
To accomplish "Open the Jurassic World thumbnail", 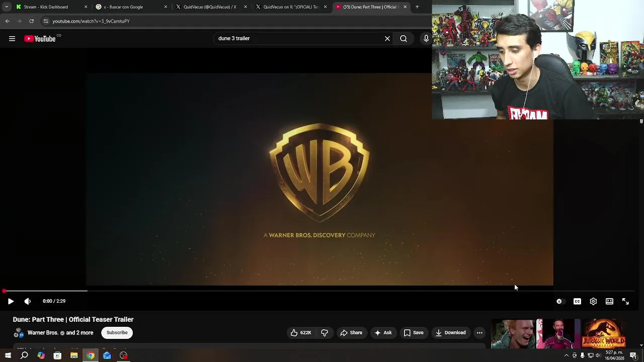I will pos(603,334).
